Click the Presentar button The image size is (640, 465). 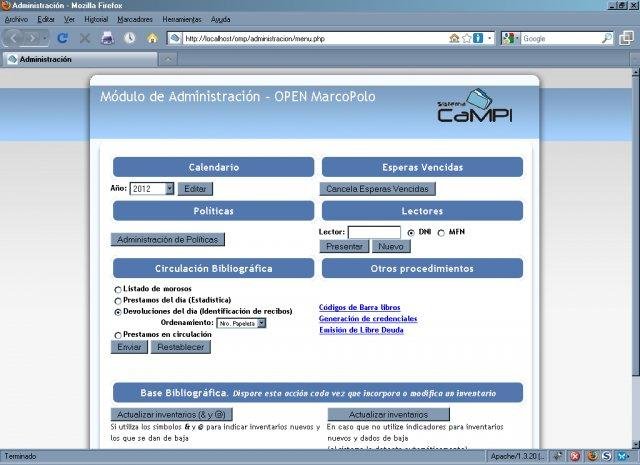[344, 246]
